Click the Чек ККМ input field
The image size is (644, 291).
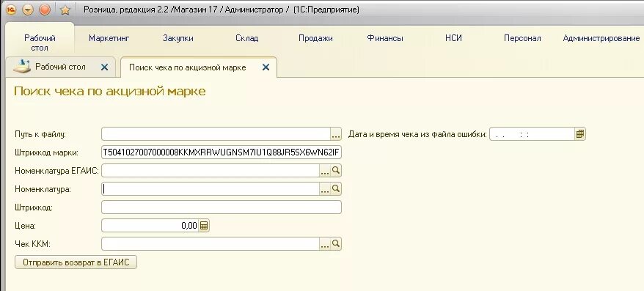coord(211,244)
